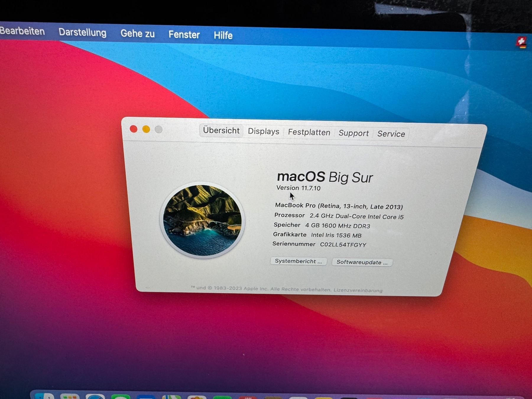Open the Lizenzvereinbarung link

(358, 290)
